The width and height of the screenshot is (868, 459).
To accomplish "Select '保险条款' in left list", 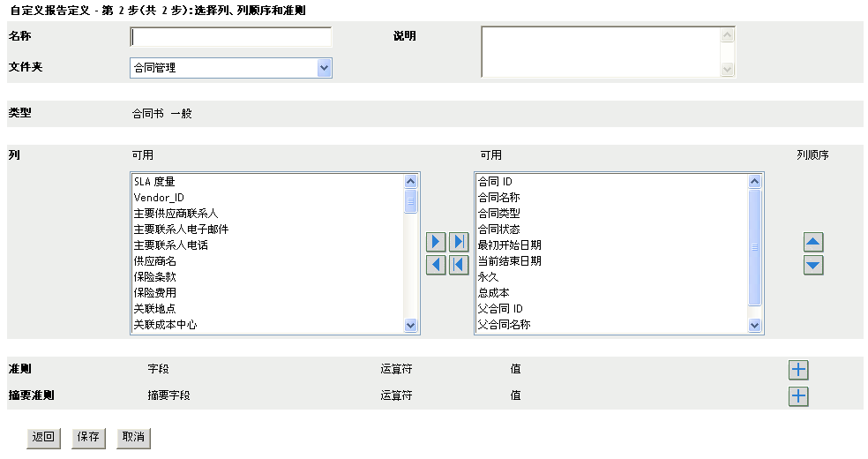I will pos(268,277).
